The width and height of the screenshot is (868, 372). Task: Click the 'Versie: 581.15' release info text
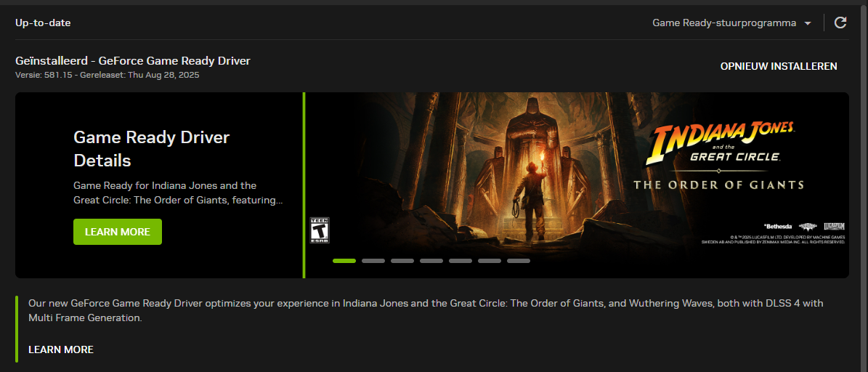click(108, 75)
